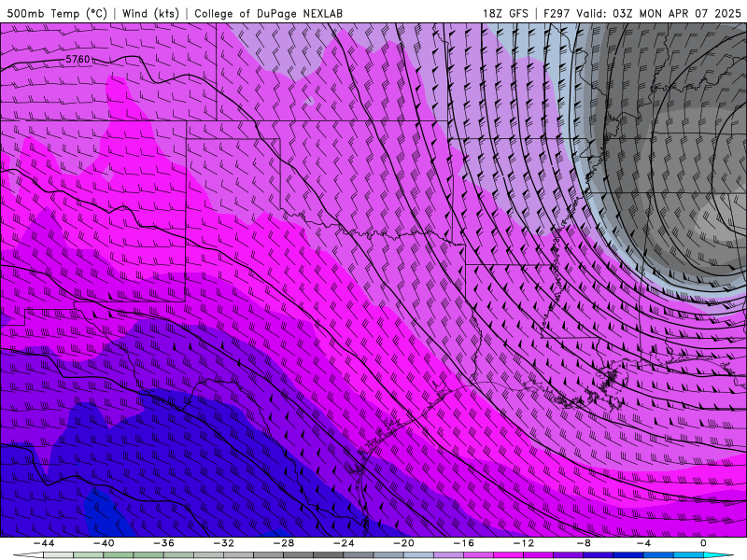Click the -32 colorbar tick label

pos(223,543)
